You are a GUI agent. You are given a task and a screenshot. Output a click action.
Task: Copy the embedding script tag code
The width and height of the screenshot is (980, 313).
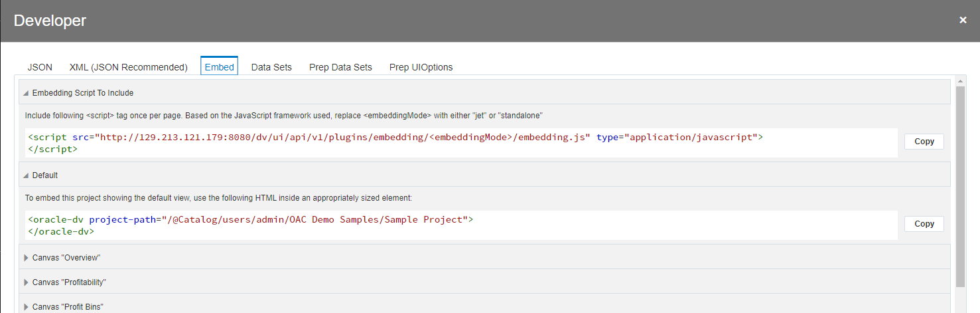click(x=924, y=142)
